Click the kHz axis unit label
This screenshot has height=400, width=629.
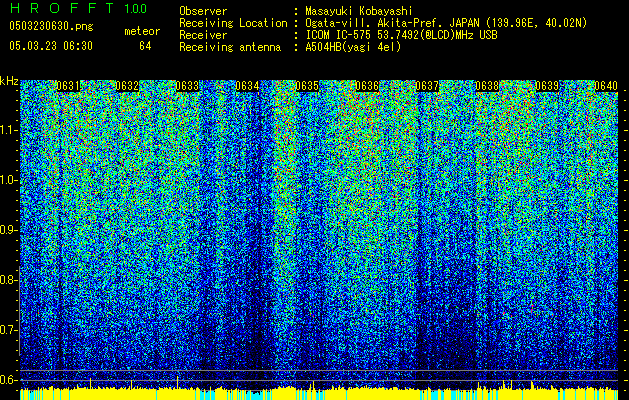[x=9, y=81]
